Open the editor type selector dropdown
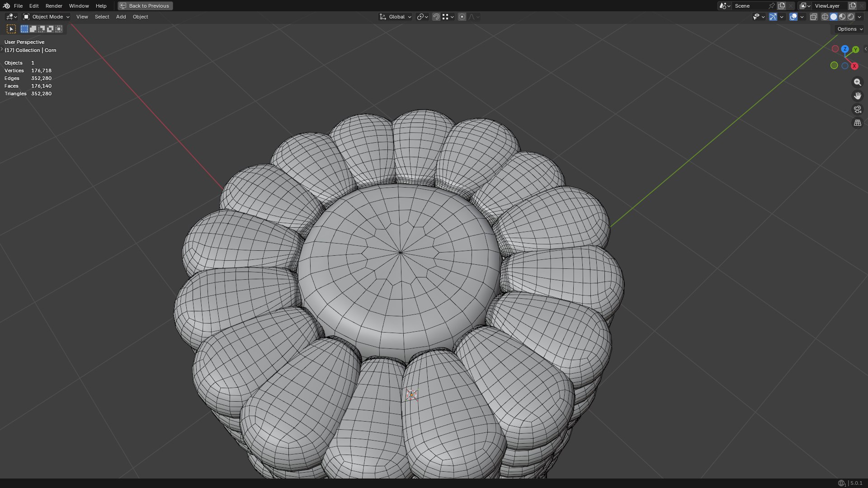This screenshot has height=488, width=868. click(11, 17)
